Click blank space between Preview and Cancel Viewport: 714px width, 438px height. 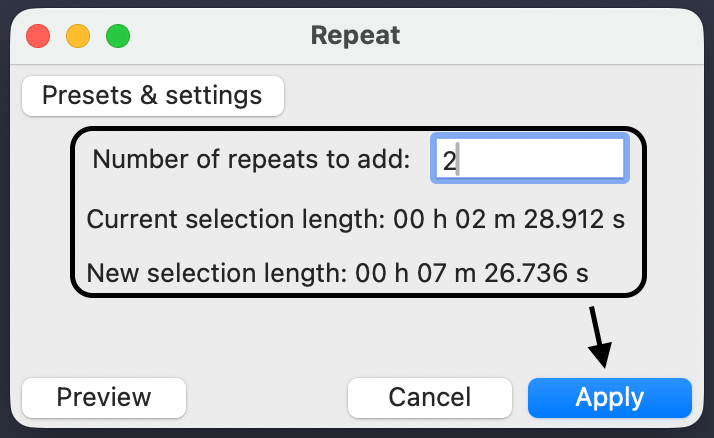[x=266, y=397]
